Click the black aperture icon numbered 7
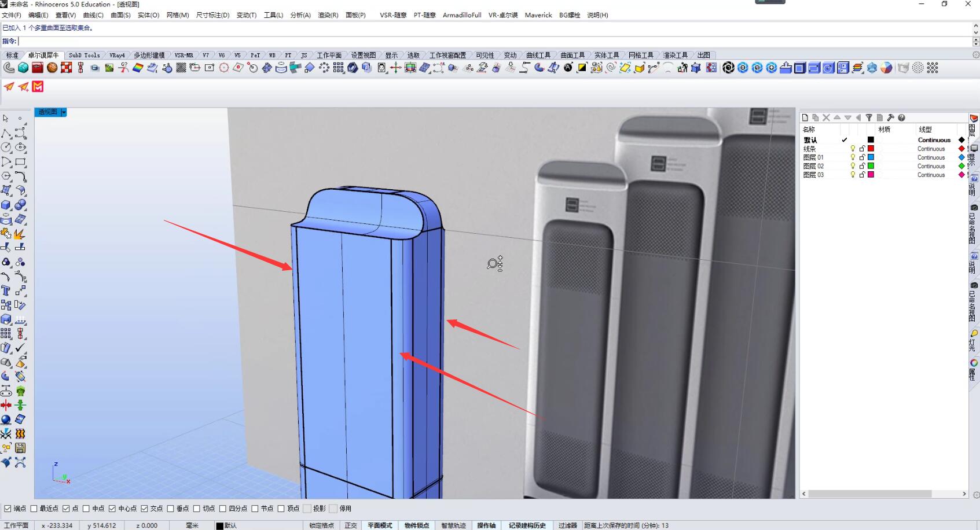The image size is (980, 530). (728, 68)
